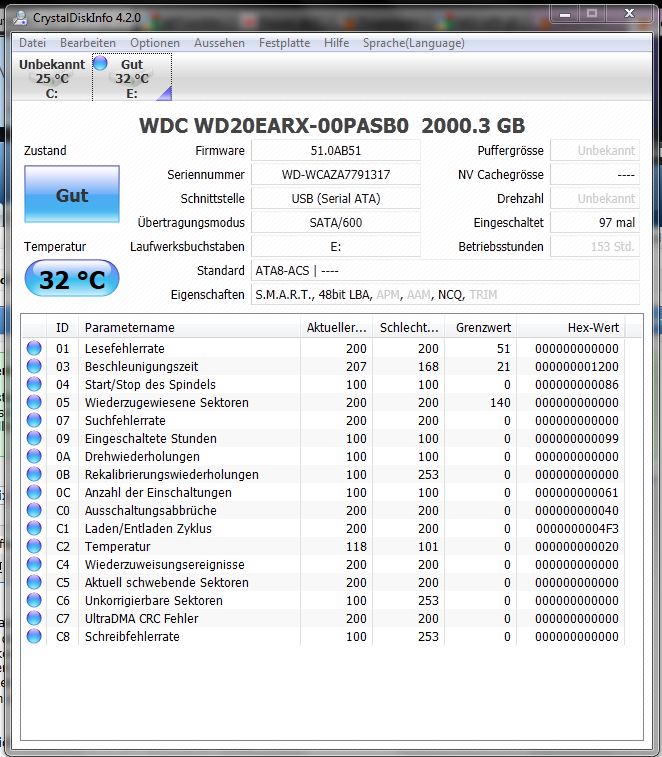Click status orb for Rekalibrierungswiederholungen row
The image size is (662, 757).
pyautogui.click(x=34, y=474)
